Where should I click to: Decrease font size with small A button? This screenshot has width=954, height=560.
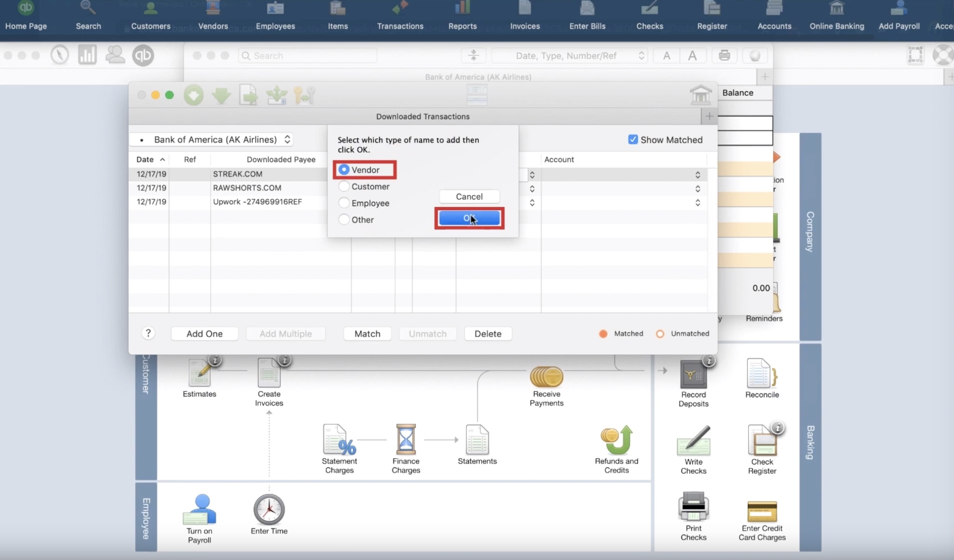pos(667,56)
